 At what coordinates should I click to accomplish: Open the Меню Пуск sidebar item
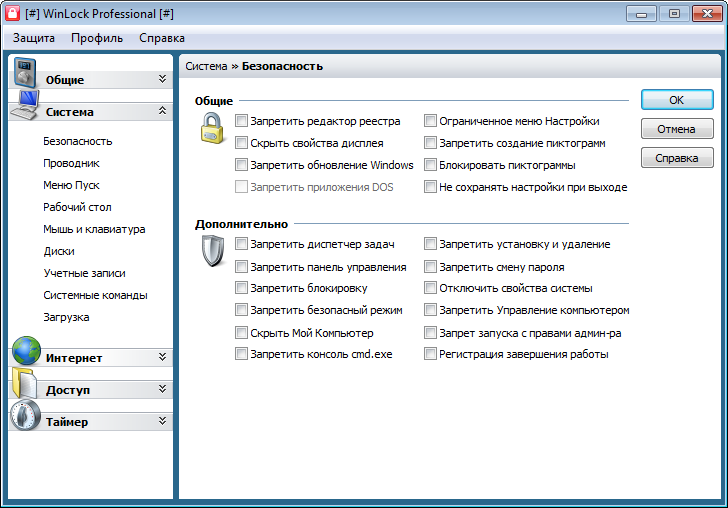72,185
